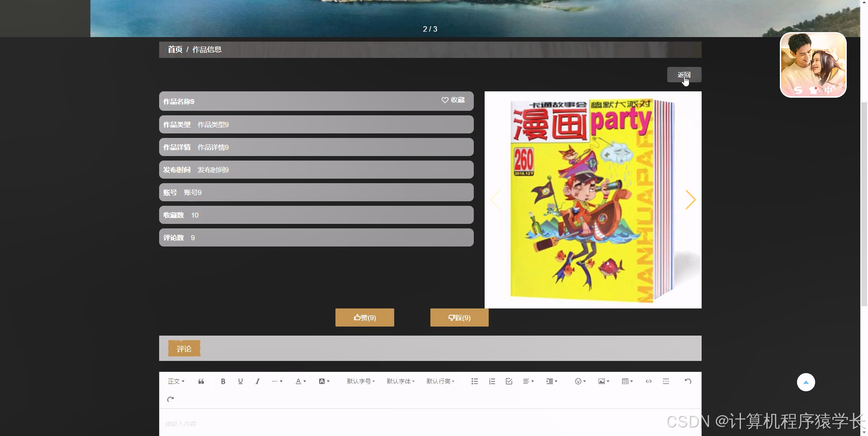
Task: Insert a to-do checkbox list
Action: coord(509,381)
